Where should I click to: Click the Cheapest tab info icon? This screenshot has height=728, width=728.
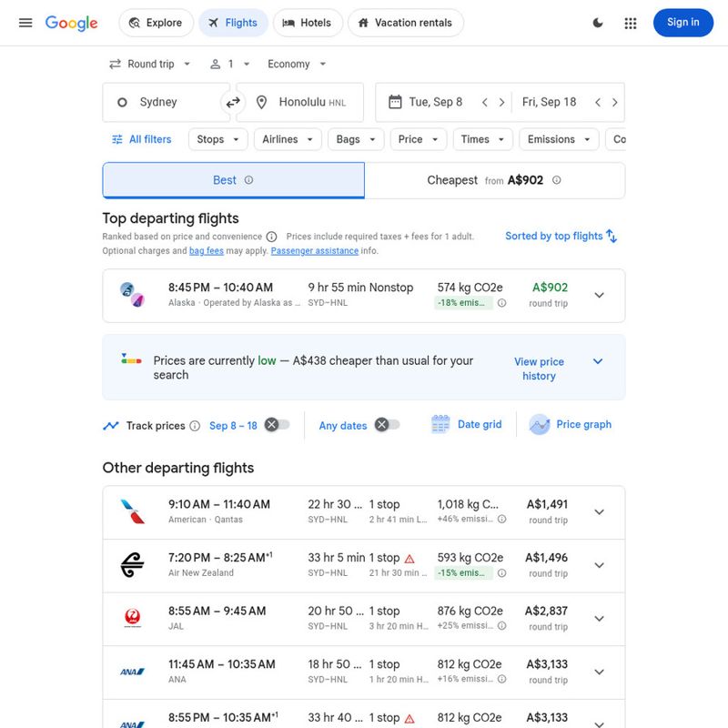pos(556,179)
